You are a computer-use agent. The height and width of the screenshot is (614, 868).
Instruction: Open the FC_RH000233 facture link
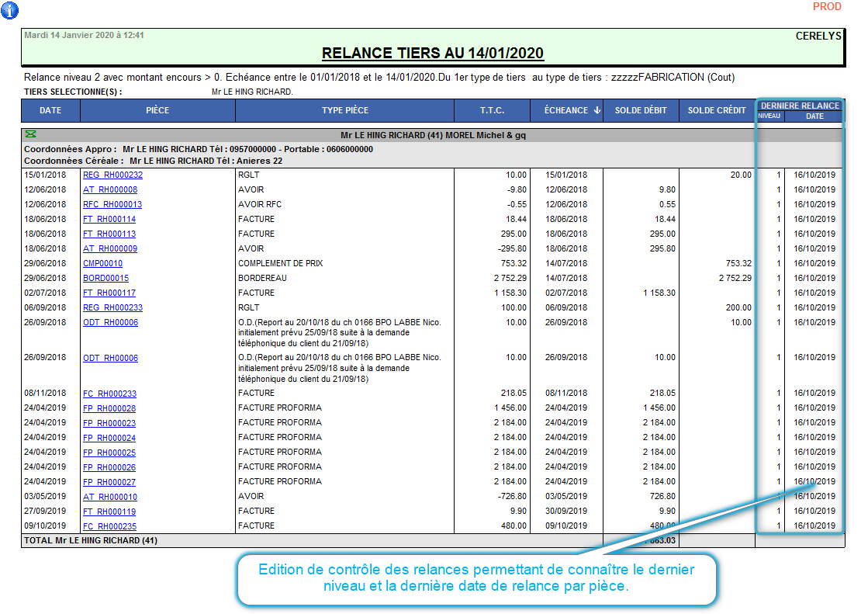click(x=109, y=394)
